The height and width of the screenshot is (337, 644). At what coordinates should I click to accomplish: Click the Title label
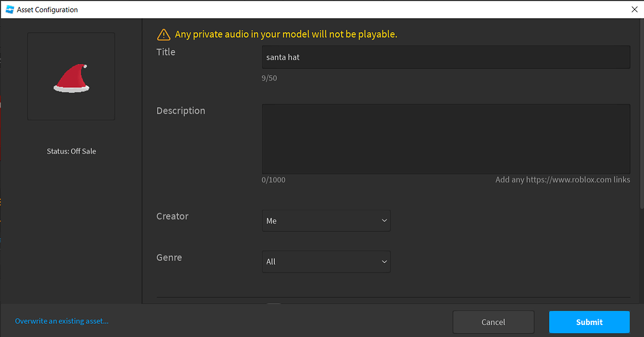point(166,52)
